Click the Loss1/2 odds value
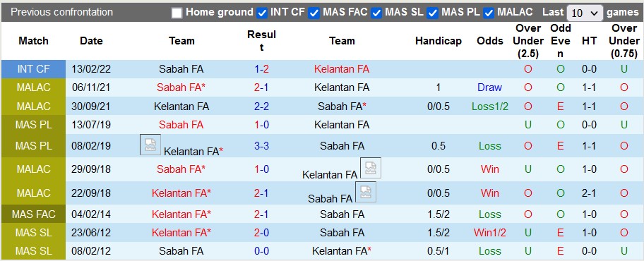This screenshot has width=644, height=261. tap(490, 107)
